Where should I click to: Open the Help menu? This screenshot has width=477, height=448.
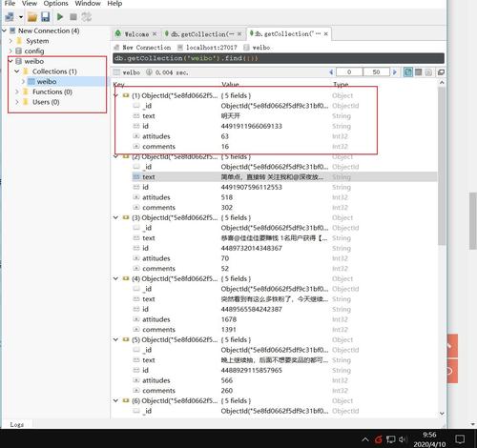(x=114, y=4)
